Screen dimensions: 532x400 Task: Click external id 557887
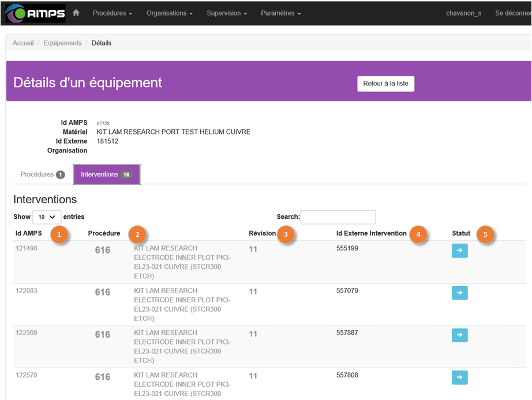click(x=347, y=333)
